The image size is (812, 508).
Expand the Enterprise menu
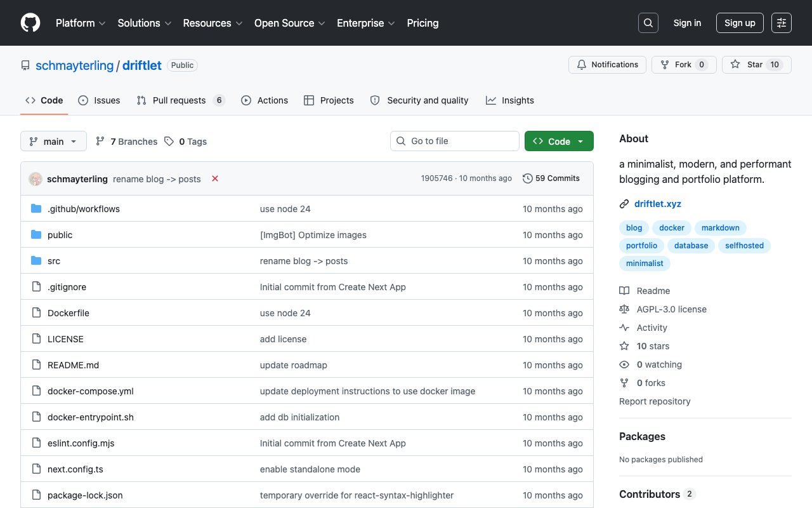pos(366,23)
